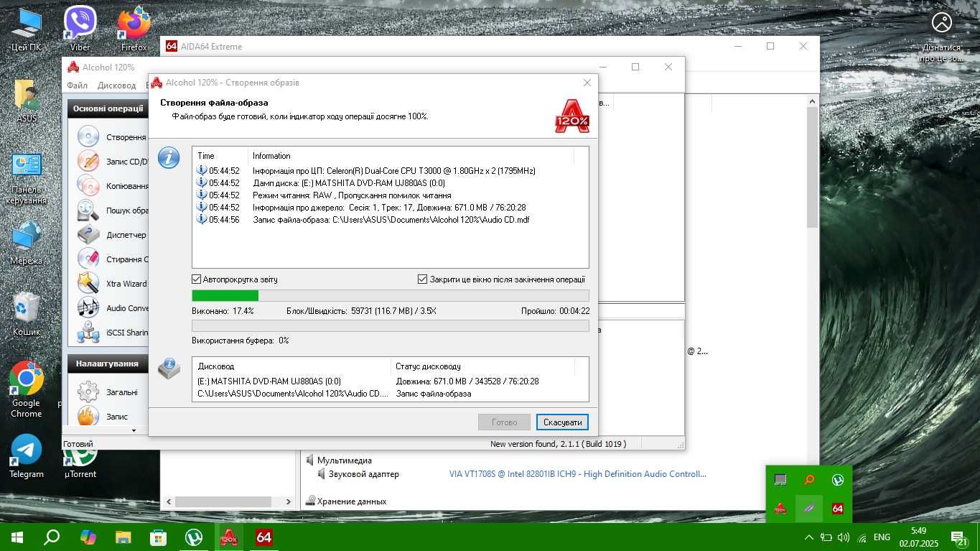The image size is (980, 551).
Task: Click the Стирання eraser icon
Action: tap(88, 259)
